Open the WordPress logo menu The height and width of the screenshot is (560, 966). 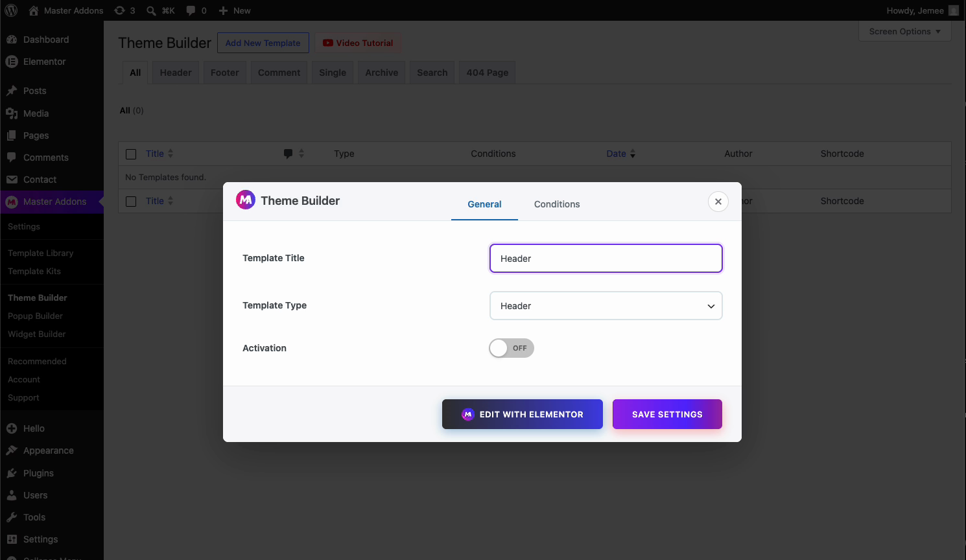(x=11, y=10)
